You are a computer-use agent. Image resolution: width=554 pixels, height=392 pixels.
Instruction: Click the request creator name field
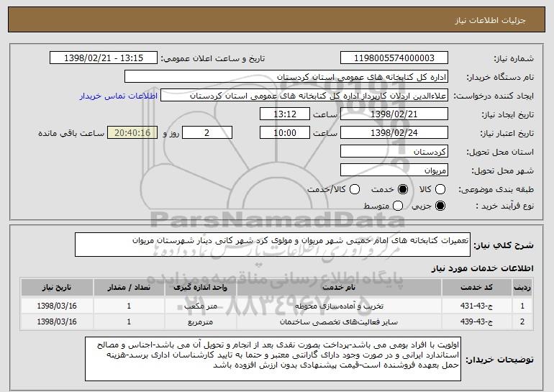(x=304, y=96)
